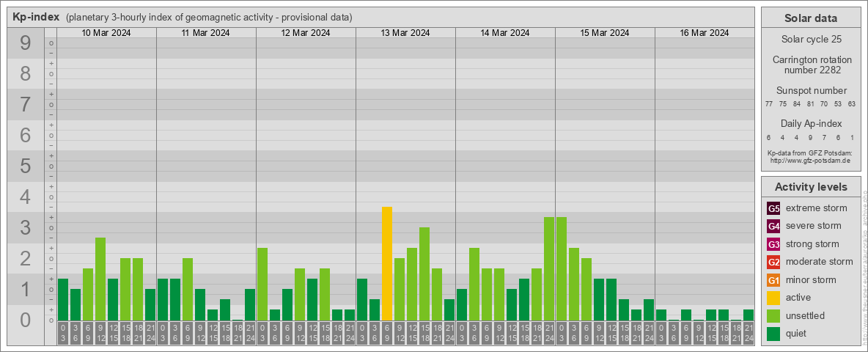Click the yellow active bar on 13 Mar
The image size is (868, 352).
tap(387, 263)
